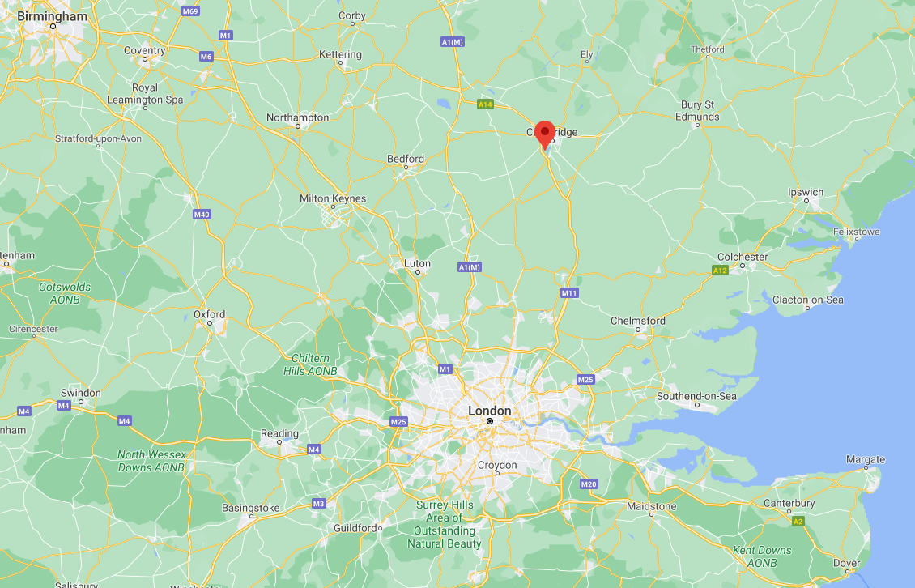Click the M6 road shield near Coventry
The image size is (915, 588).
pos(206,57)
